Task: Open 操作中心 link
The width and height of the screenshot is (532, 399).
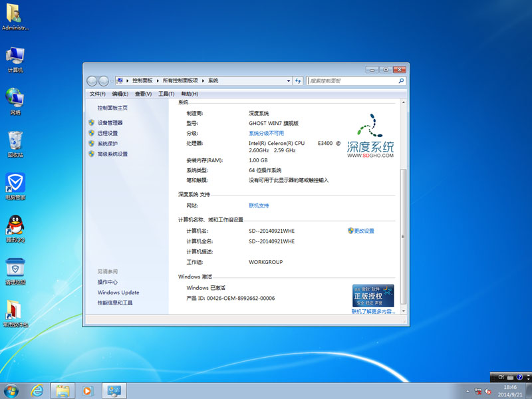Action: tap(108, 282)
